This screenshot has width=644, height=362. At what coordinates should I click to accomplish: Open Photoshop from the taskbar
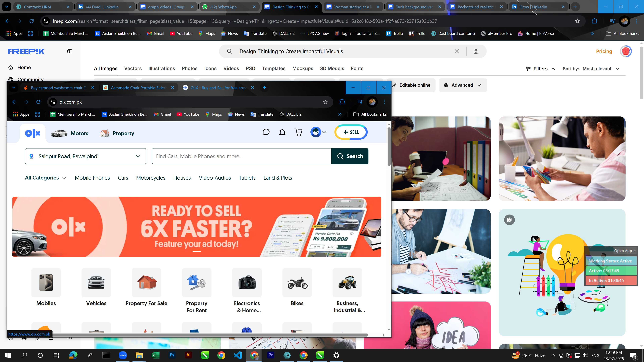(x=172, y=355)
